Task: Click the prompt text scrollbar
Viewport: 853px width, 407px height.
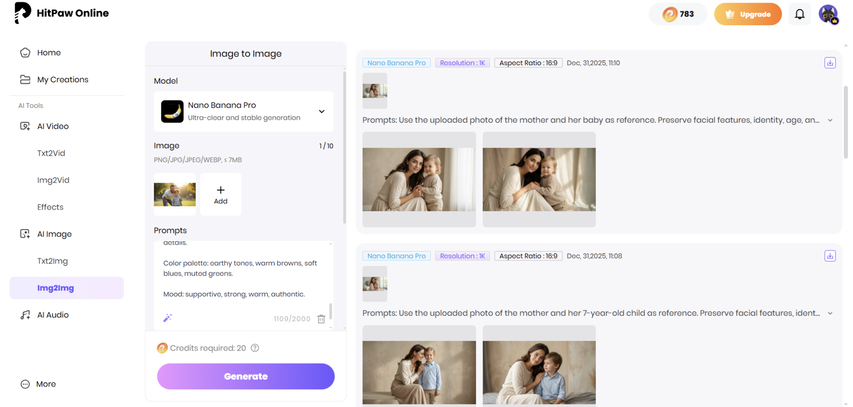Action: pyautogui.click(x=330, y=311)
